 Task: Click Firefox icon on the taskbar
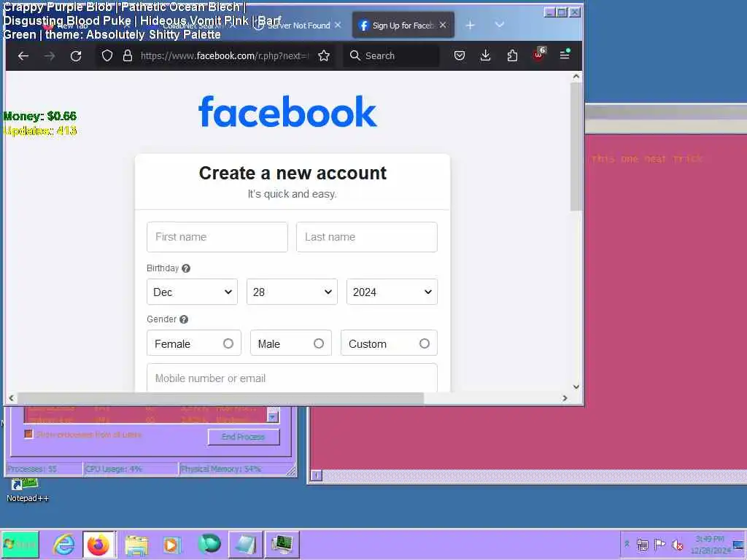click(98, 544)
